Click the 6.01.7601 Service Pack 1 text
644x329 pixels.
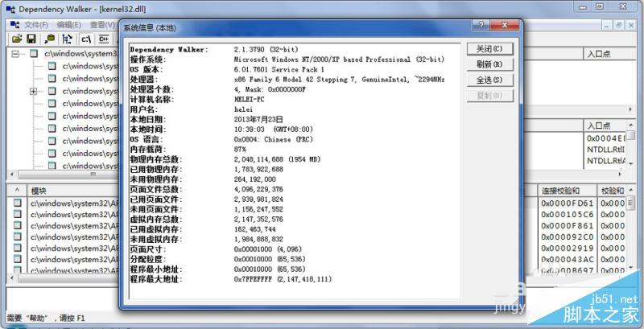click(279, 69)
